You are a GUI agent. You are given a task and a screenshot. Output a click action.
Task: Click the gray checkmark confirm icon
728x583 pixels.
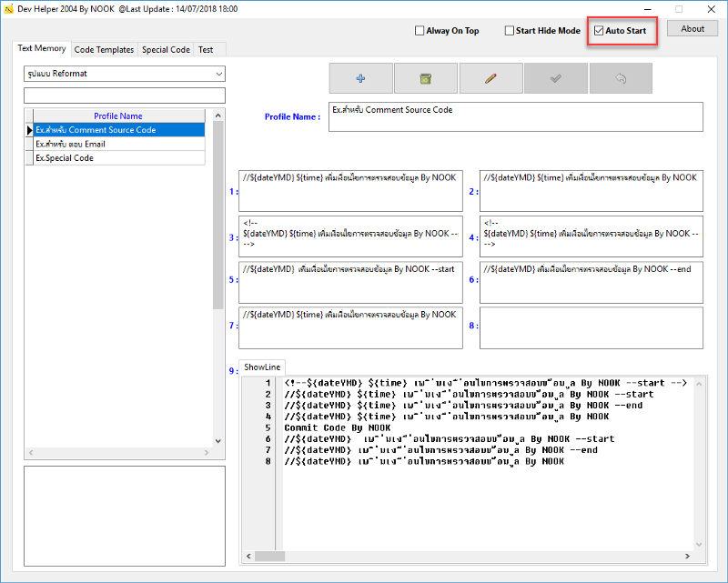(x=556, y=79)
